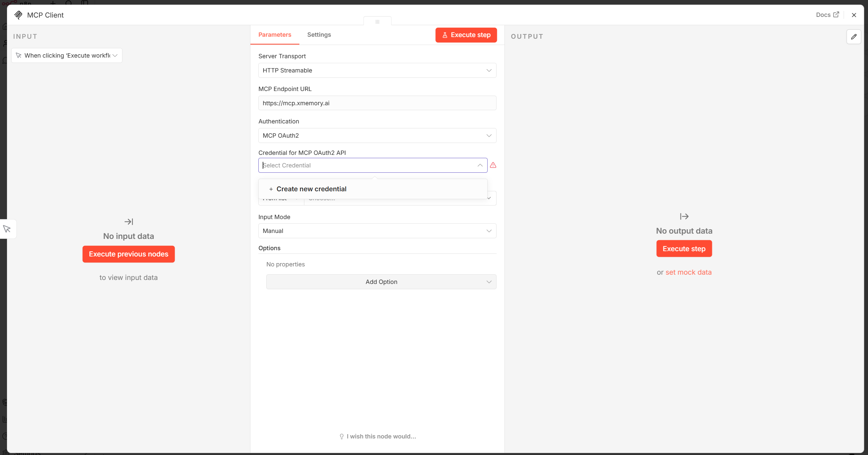868x455 pixels.
Task: Select the Templates box icon in sidebar
Action: point(5,402)
